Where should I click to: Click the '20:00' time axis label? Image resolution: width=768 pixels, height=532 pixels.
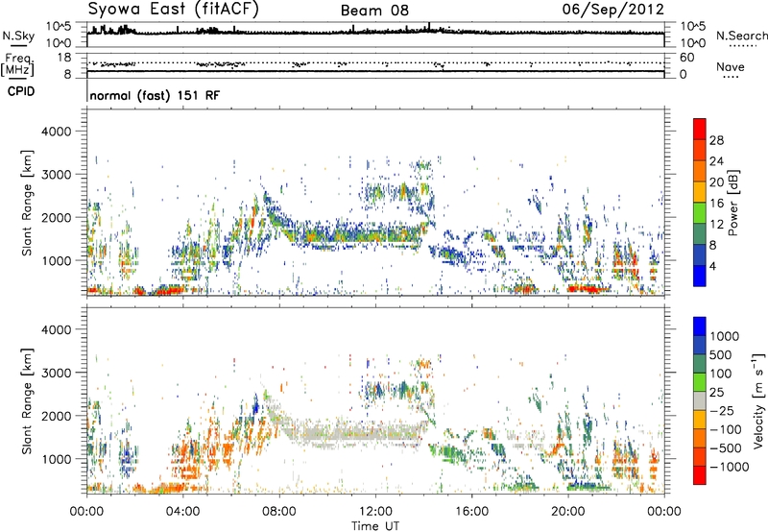pos(567,512)
